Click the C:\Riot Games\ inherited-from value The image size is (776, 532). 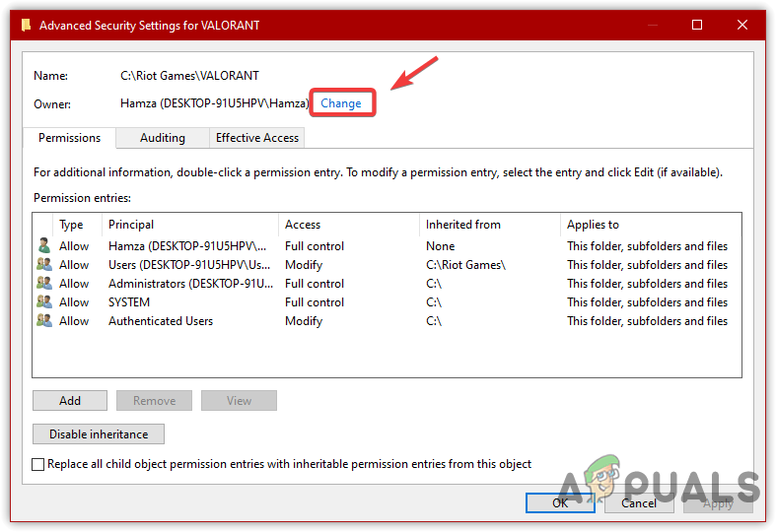tap(466, 265)
